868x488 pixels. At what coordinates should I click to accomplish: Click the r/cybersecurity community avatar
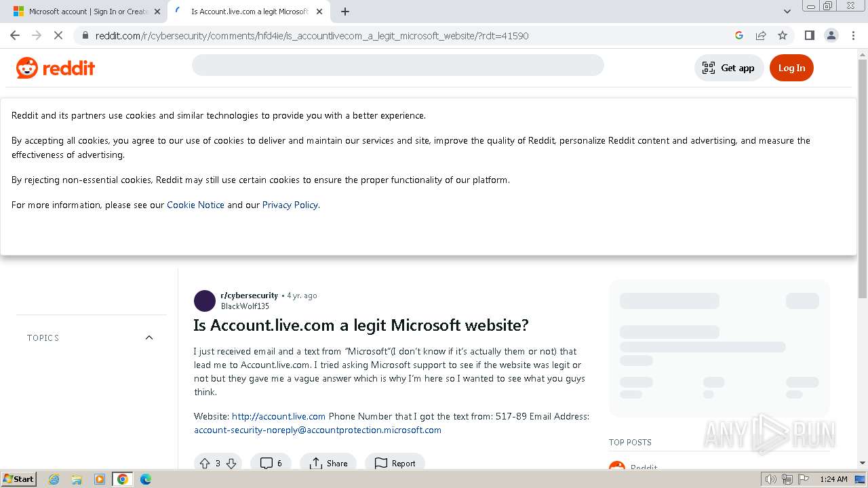click(x=205, y=301)
